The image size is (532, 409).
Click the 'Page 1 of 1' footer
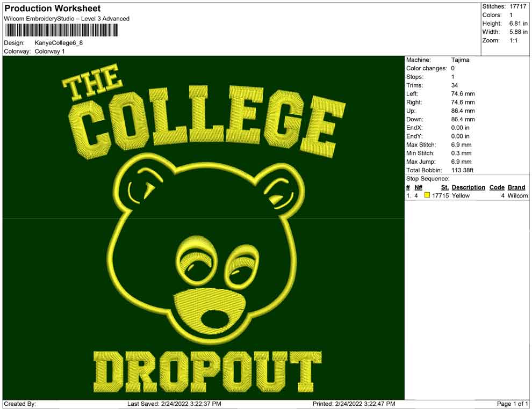[x=512, y=404]
